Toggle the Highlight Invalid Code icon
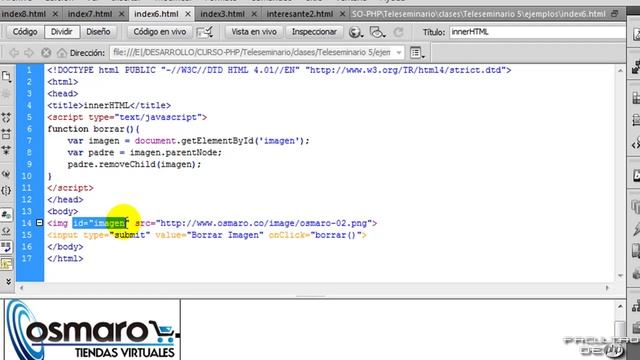This screenshot has height=360, width=640. click(x=6, y=231)
